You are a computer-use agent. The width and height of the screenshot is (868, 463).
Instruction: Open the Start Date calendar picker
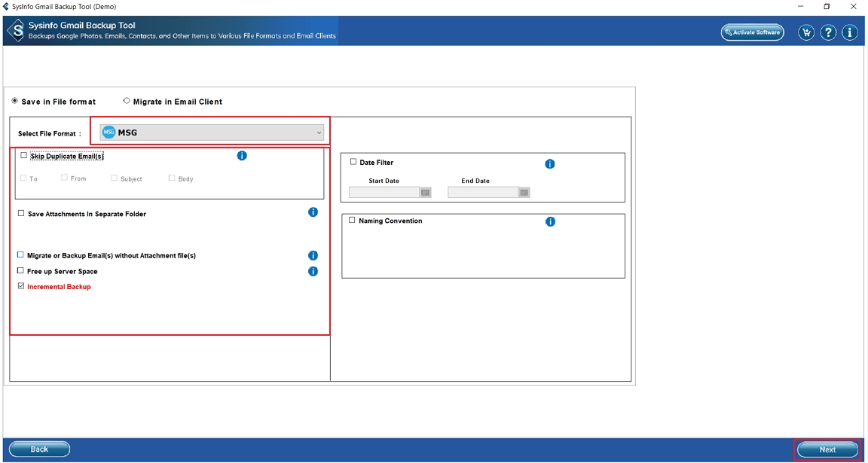[x=426, y=193]
